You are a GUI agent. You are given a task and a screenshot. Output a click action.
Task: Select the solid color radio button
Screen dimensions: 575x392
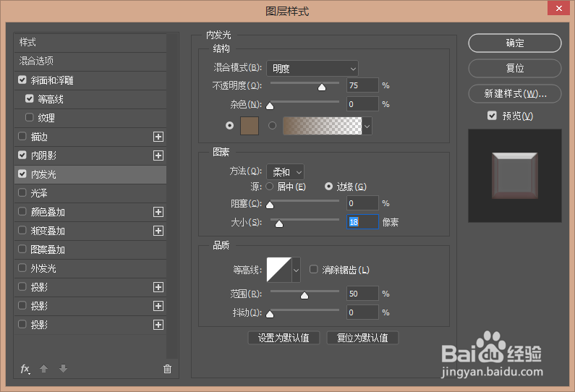coord(229,126)
